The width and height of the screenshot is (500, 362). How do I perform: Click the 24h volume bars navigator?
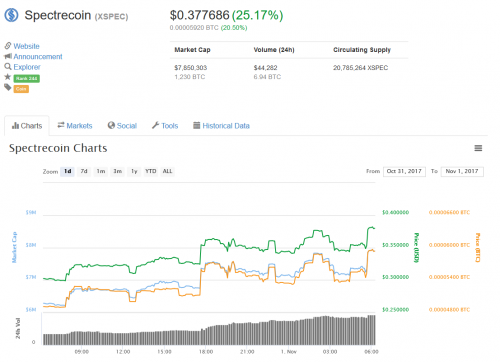click(x=209, y=330)
